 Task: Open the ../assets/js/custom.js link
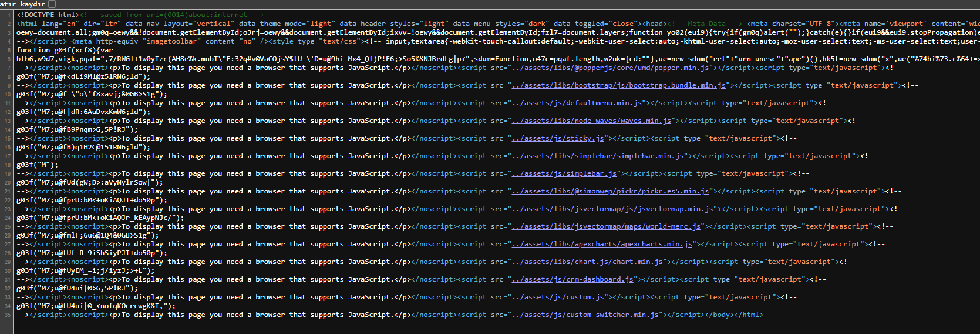[x=558, y=297]
